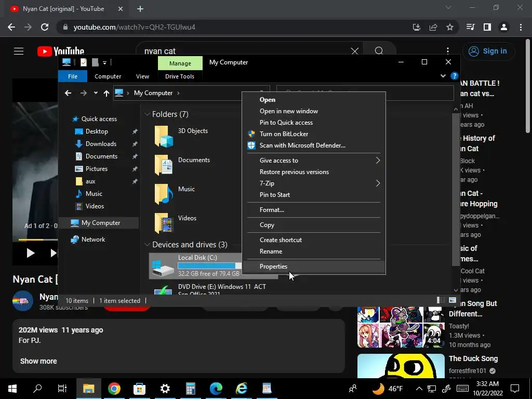This screenshot has height=399, width=532.
Task: Click chevron after My Computer in address bar
Action: click(179, 93)
